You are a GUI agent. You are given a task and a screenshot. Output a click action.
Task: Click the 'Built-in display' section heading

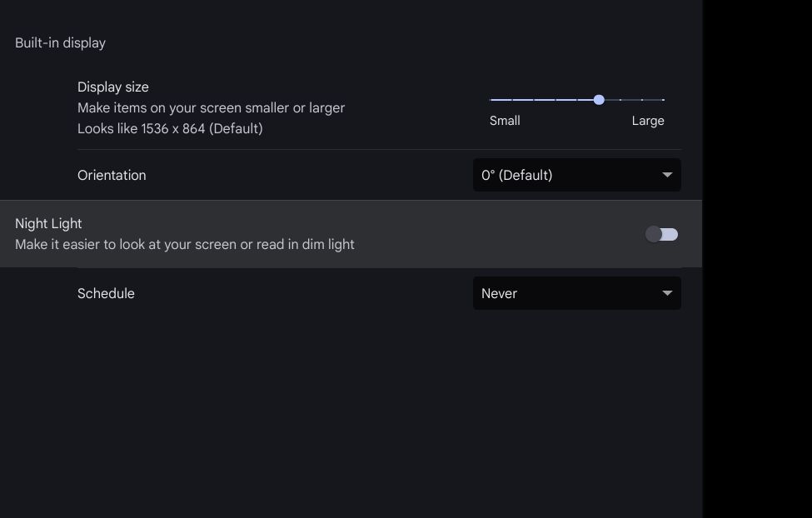(60, 42)
